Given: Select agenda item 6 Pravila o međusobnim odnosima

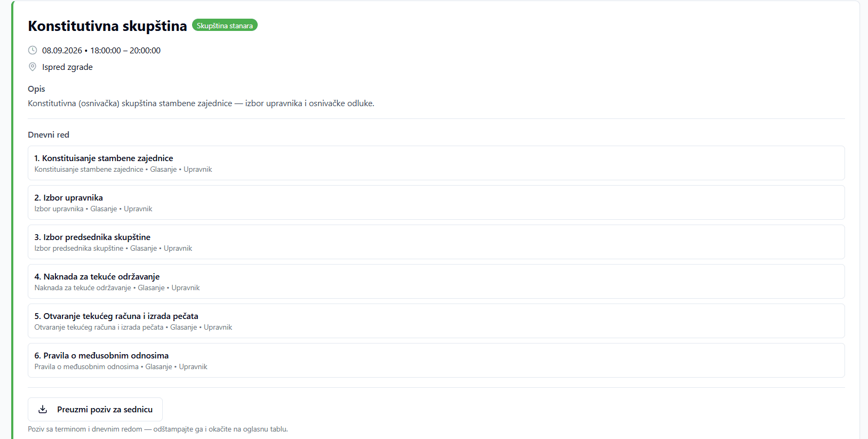Looking at the screenshot, I should [436, 360].
